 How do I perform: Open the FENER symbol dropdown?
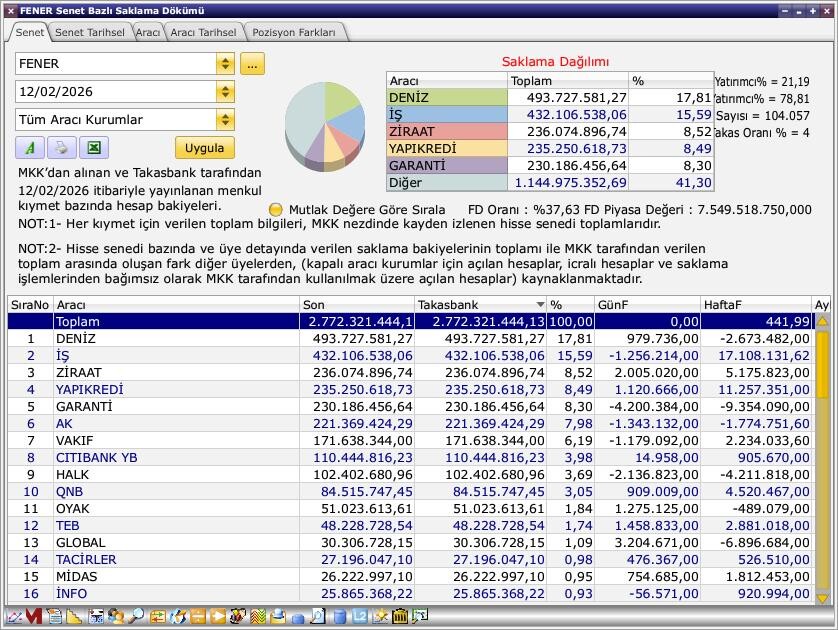(x=225, y=64)
